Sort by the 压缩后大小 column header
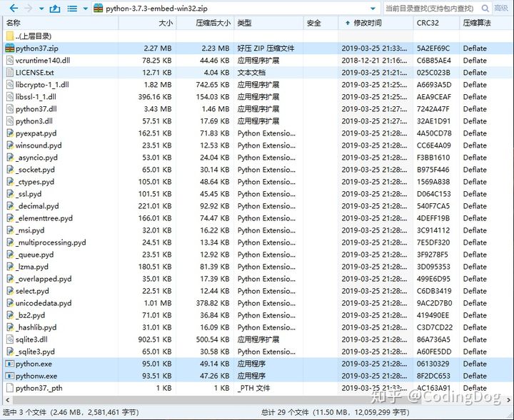This screenshot has width=514, height=420. 205,23
